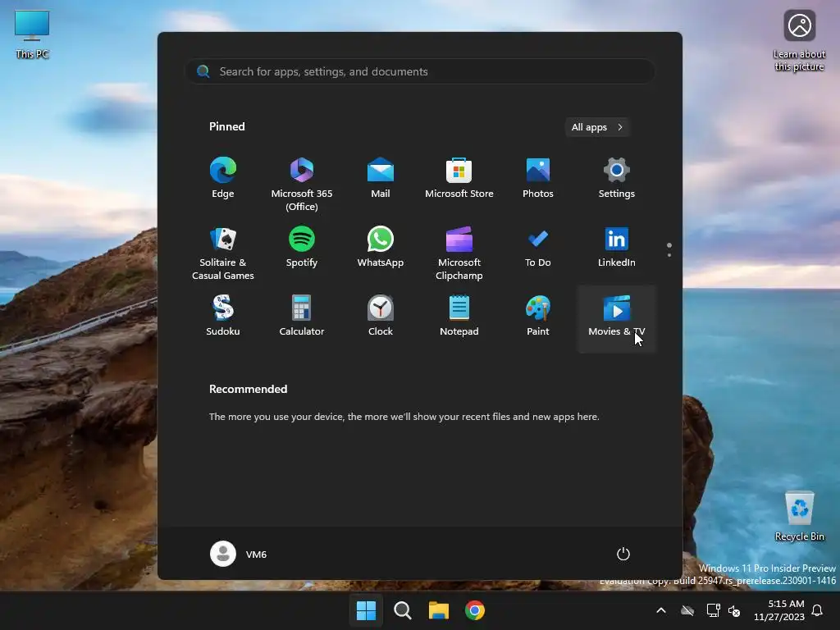The image size is (840, 630).
Task: Open taskbar Search magnifier icon
Action: click(402, 610)
